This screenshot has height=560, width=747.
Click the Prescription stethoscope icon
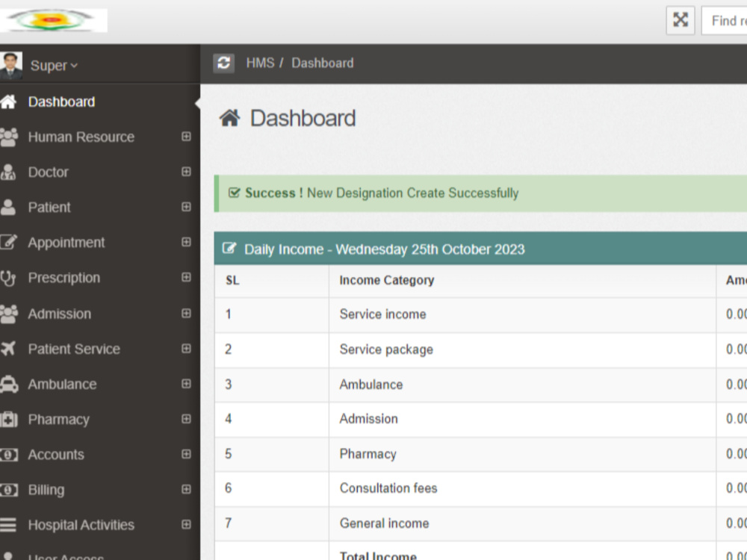[8, 278]
